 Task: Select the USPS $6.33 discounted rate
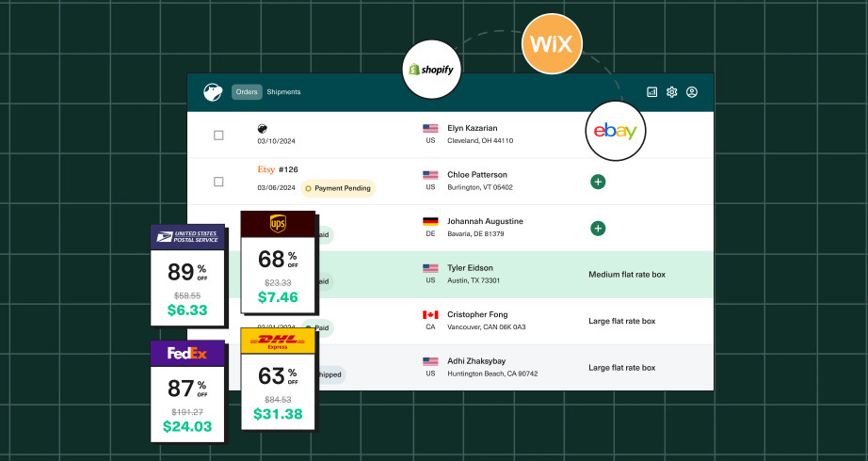point(187,310)
